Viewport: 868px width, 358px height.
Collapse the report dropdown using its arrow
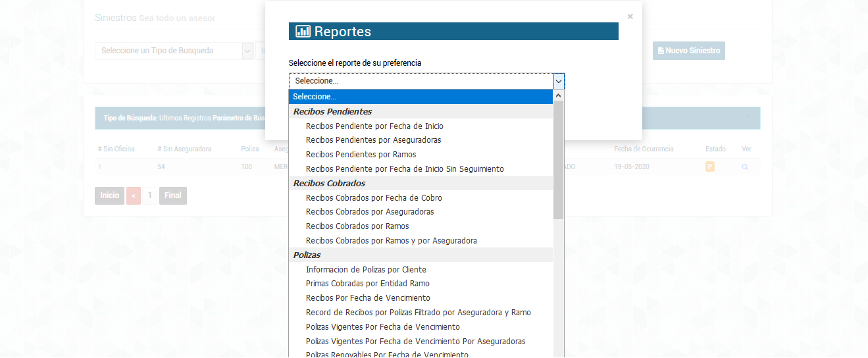[x=559, y=81]
